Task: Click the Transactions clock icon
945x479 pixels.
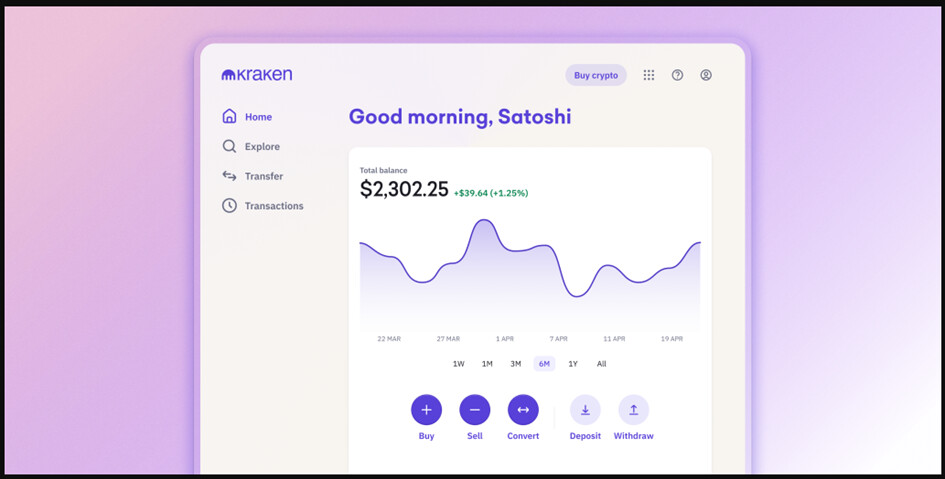Action: tap(229, 205)
